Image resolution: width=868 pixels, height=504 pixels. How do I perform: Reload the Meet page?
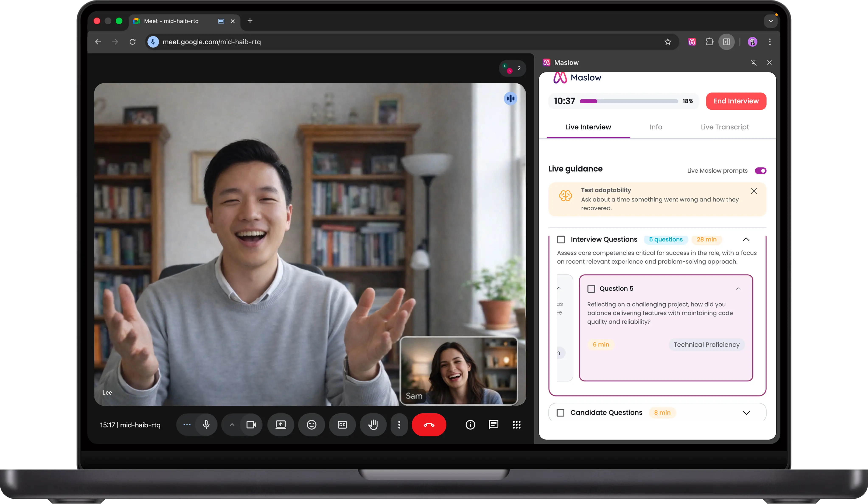(133, 42)
